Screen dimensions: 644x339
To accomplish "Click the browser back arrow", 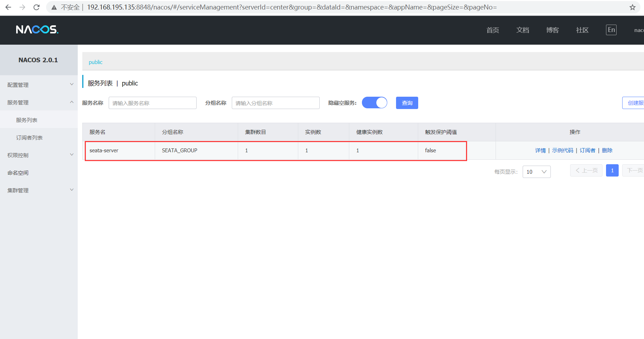I will coord(8,7).
